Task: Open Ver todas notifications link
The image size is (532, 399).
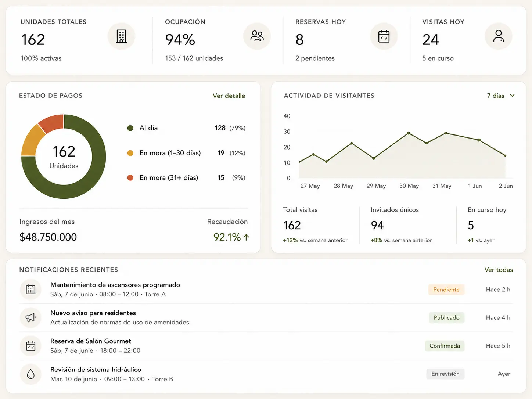Action: tap(499, 270)
